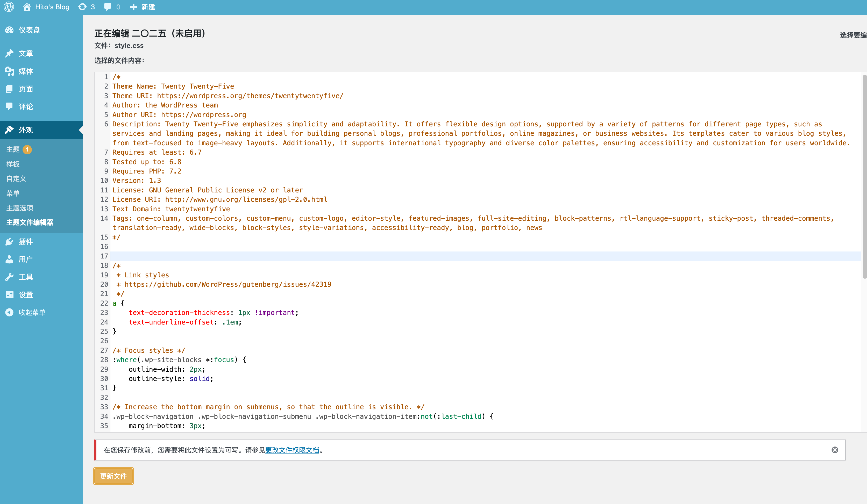Click the 'Theme Name: Twenty Twenty-Five' line
Screen dimensions: 867x504
[173, 86]
